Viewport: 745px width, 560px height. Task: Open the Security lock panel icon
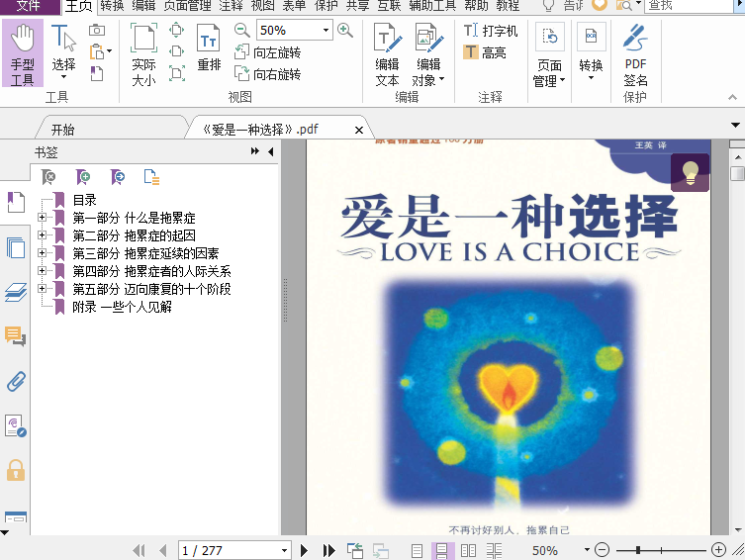tap(16, 470)
